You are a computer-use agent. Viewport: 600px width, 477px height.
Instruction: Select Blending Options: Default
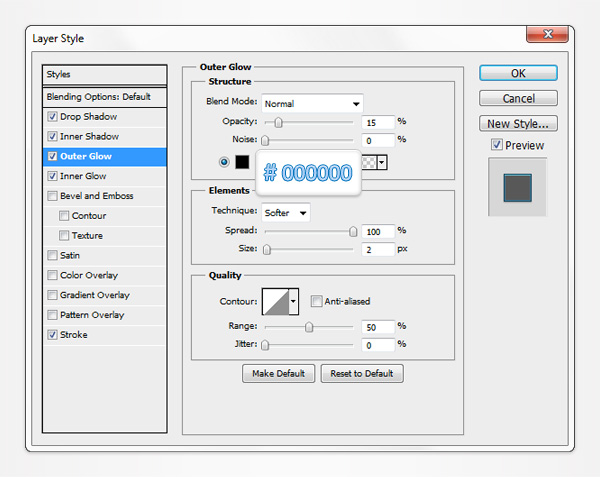click(x=98, y=97)
